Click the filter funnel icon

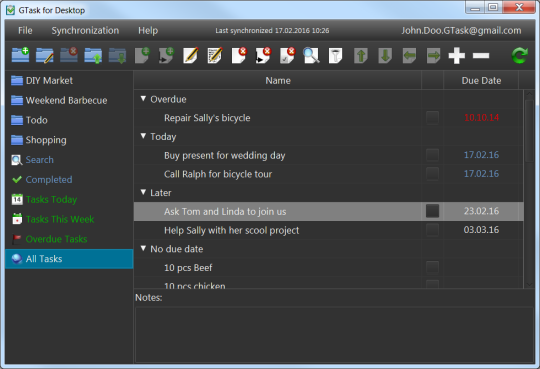click(335, 55)
